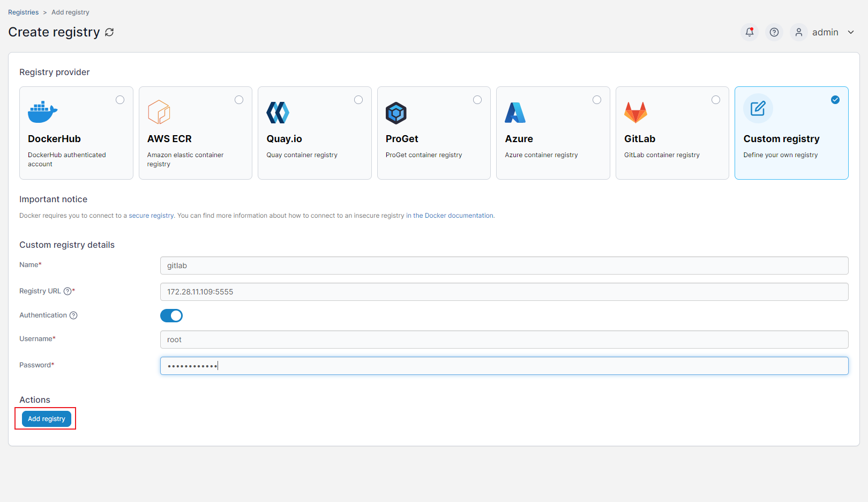The width and height of the screenshot is (868, 502).
Task: Click the 'Registry provider' heading
Action: click(x=54, y=72)
